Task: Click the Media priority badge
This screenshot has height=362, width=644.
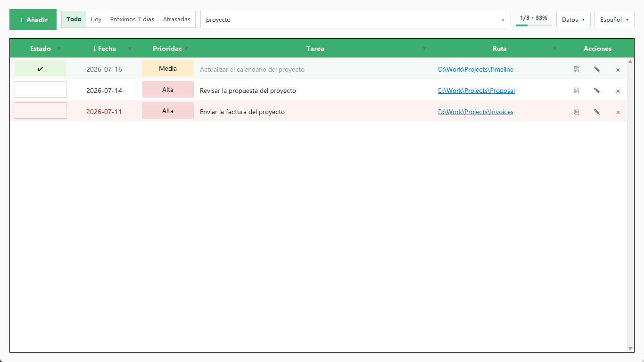Action: [x=168, y=68]
